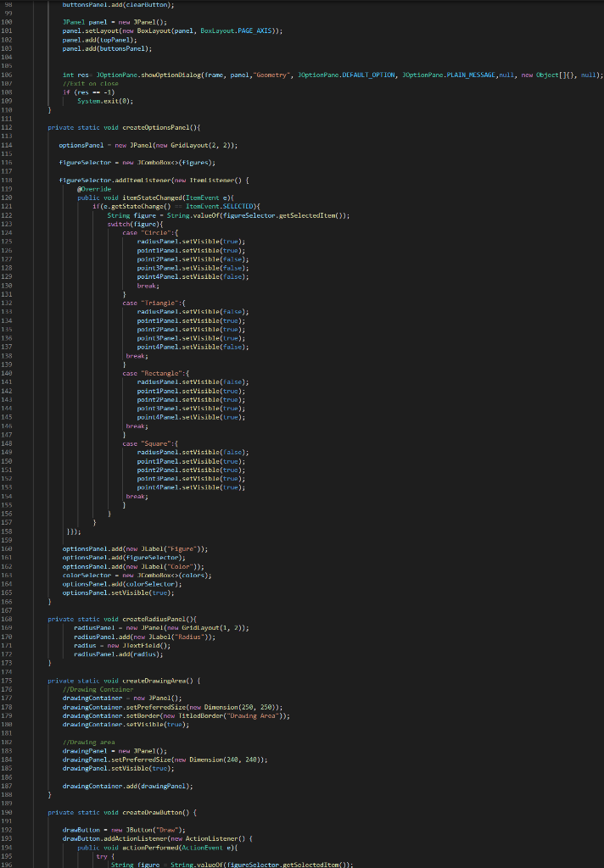
Task: Click the createDrawButton method declaration
Action: pyautogui.click(x=122, y=813)
